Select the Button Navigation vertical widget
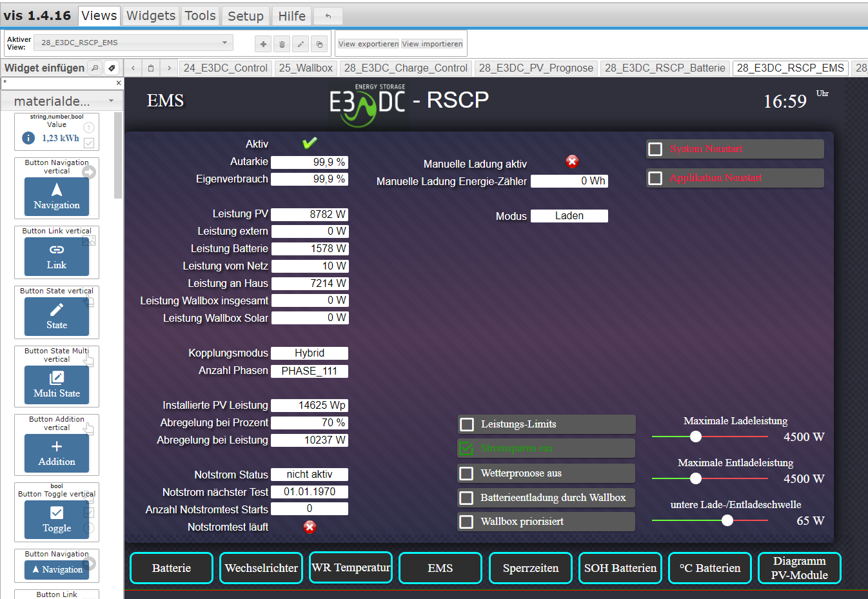 57,188
